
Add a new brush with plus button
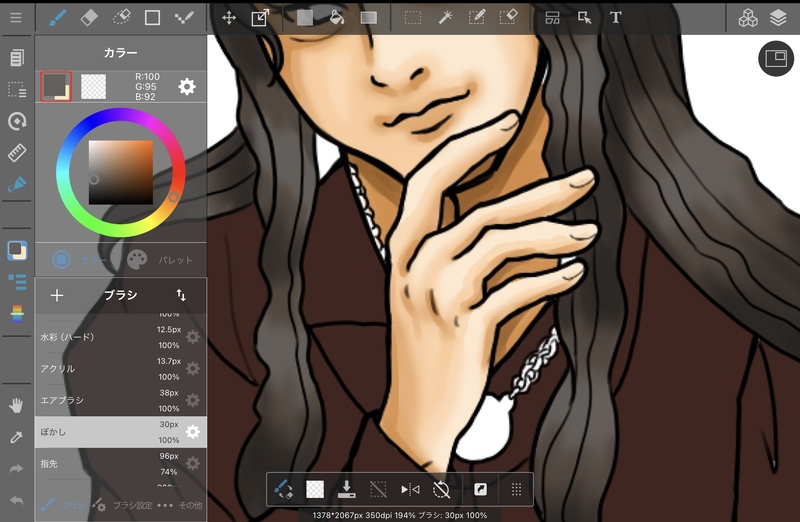pyautogui.click(x=57, y=295)
